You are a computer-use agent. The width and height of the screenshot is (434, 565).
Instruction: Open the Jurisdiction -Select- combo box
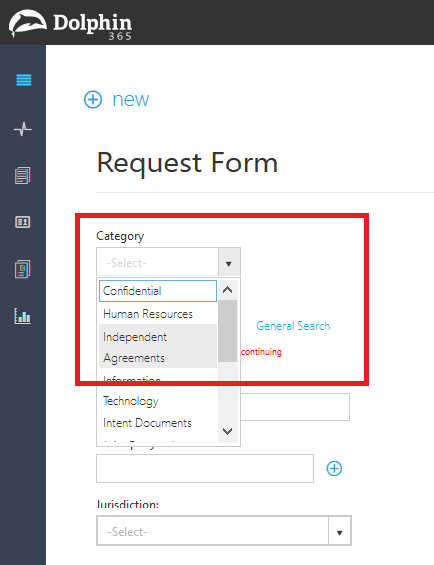(224, 531)
